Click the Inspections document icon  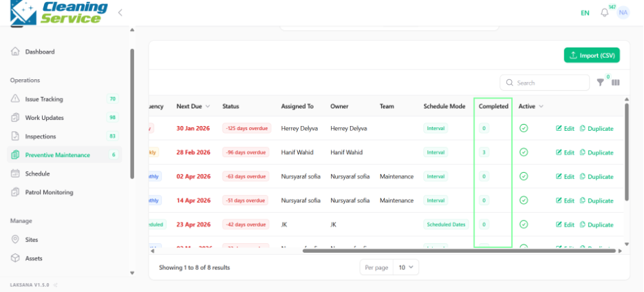[15, 136]
